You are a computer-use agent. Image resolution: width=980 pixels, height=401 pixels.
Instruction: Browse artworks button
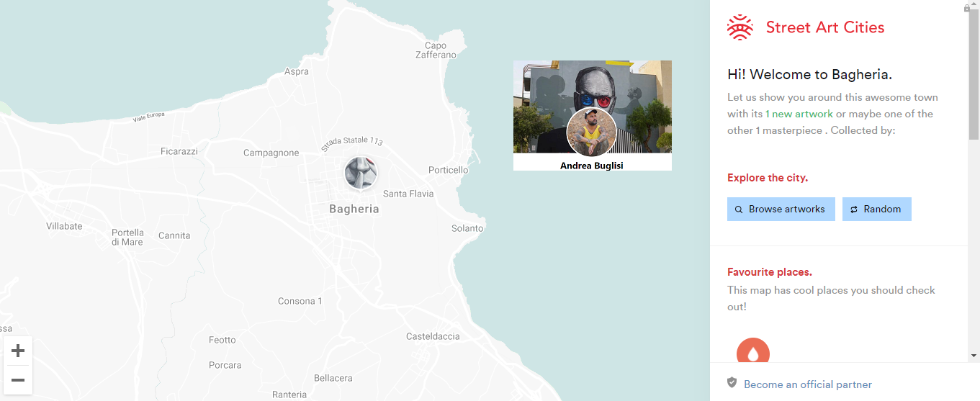click(781, 209)
